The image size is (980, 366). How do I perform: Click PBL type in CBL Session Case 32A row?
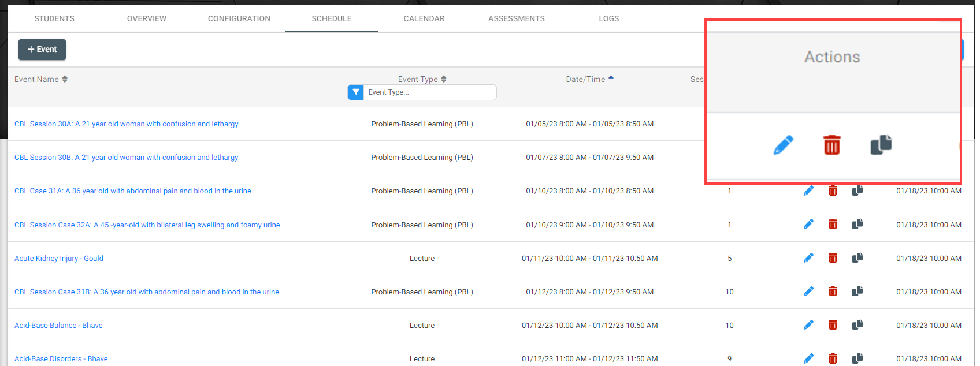point(422,225)
